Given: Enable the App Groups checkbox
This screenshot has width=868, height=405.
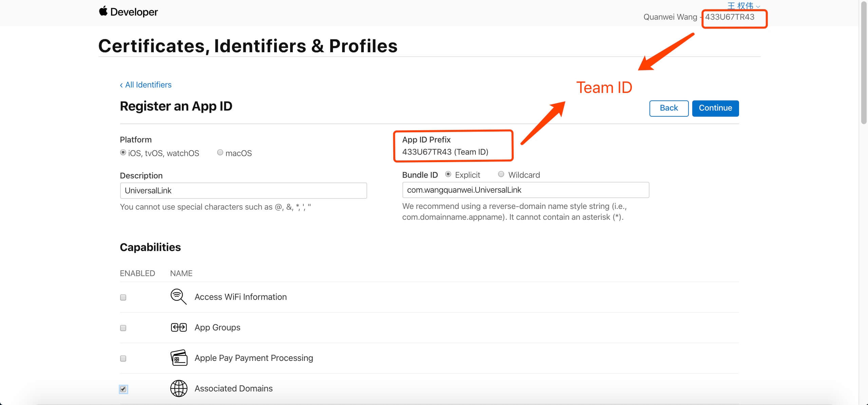Looking at the screenshot, I should click(123, 328).
